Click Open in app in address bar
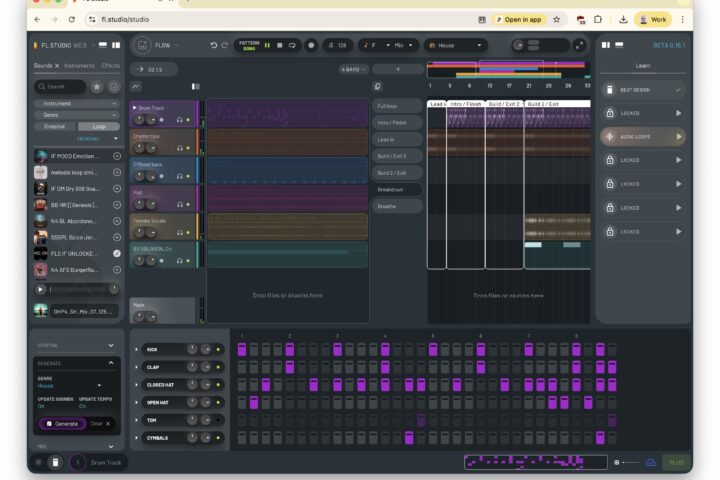The height and width of the screenshot is (480, 720). 519,19
